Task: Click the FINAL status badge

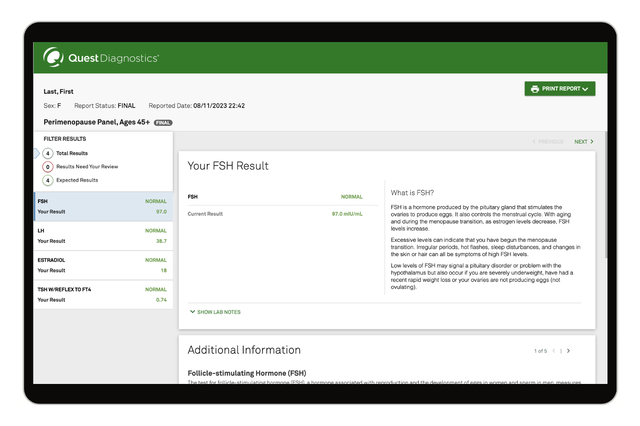Action: pos(163,122)
